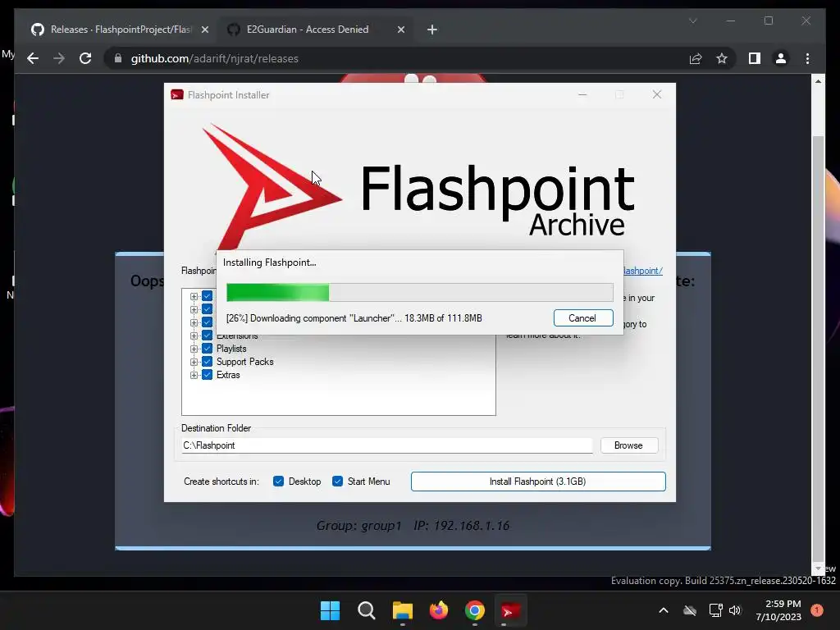Open Chrome three-dot menu

(x=808, y=58)
